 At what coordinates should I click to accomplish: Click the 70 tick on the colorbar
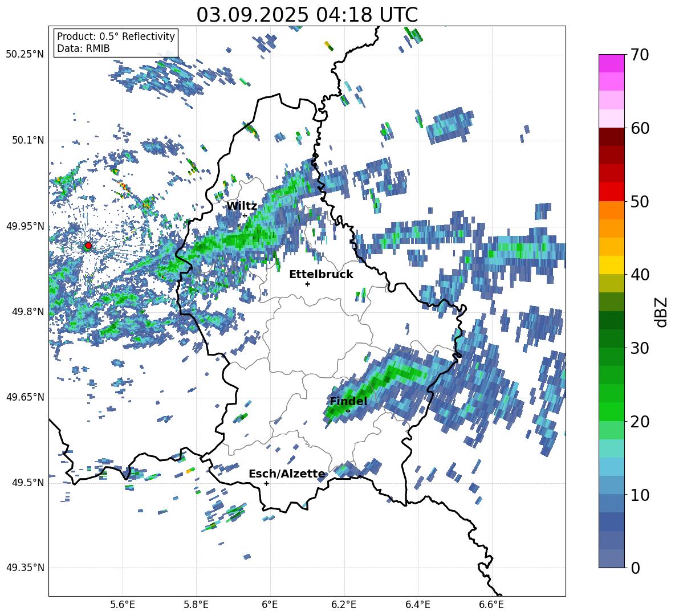click(x=640, y=55)
